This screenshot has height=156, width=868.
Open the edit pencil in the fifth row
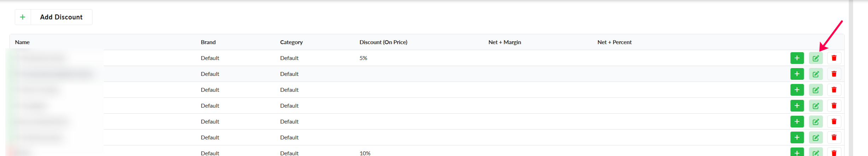815,122
